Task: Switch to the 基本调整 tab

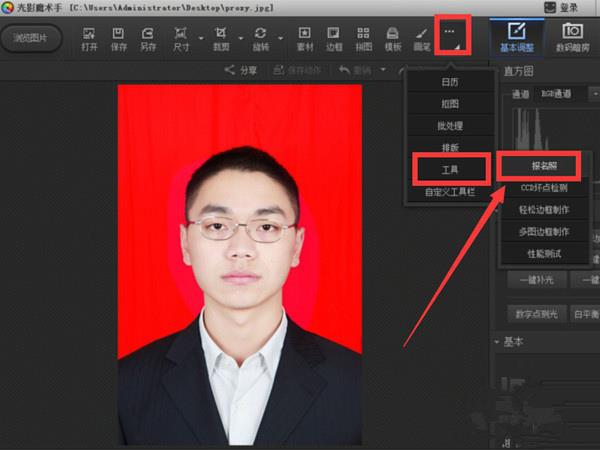Action: point(517,38)
